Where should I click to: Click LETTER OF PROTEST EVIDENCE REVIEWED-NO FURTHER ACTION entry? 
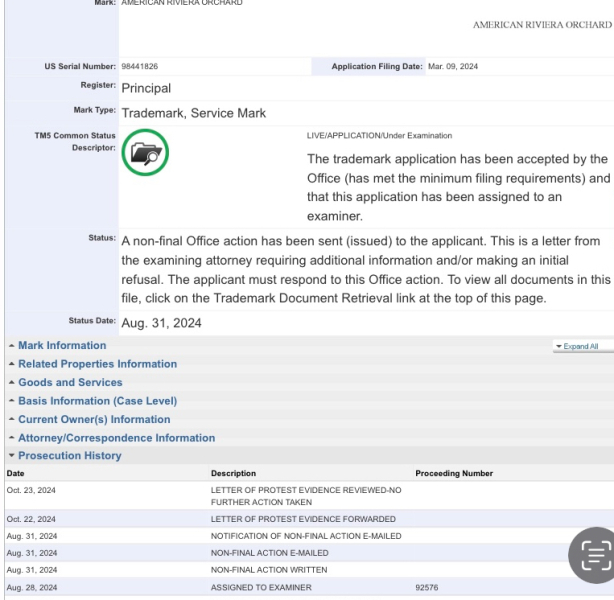[x=306, y=496]
